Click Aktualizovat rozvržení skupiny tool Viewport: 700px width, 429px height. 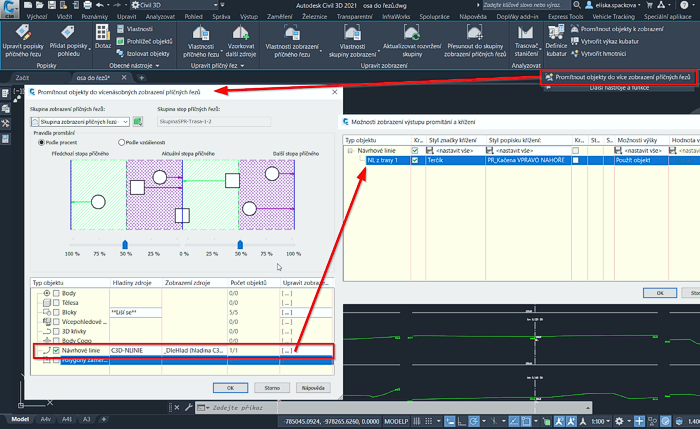coord(412,41)
